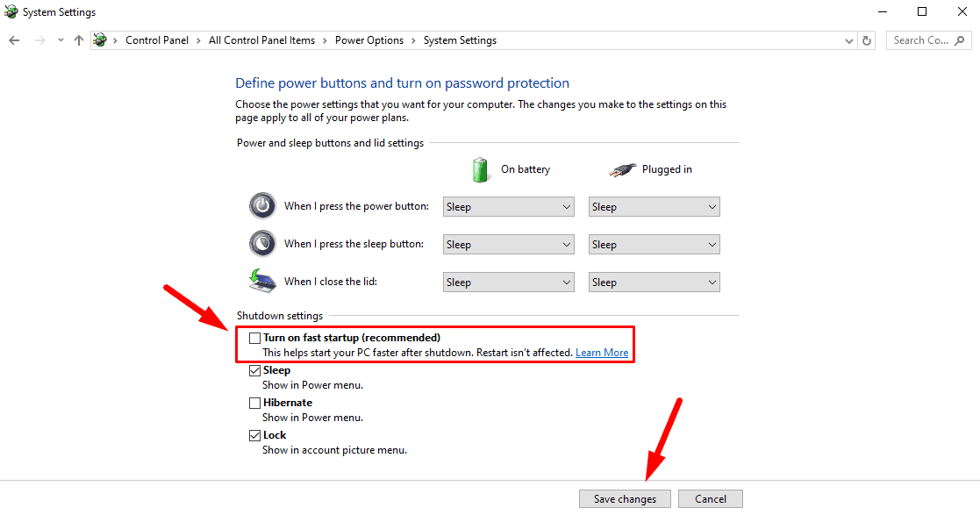Click the plugged in power cord icon
Screen dimensions: 980x515
click(623, 169)
